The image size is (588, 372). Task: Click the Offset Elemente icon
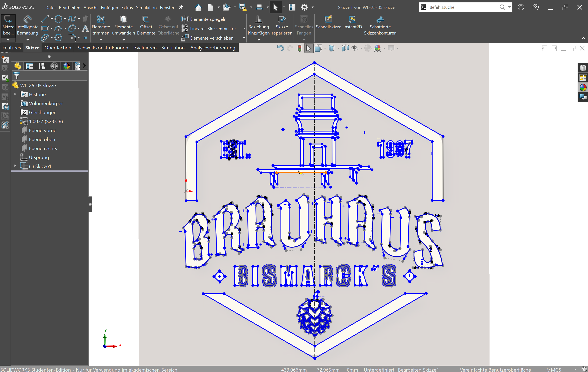(x=146, y=19)
